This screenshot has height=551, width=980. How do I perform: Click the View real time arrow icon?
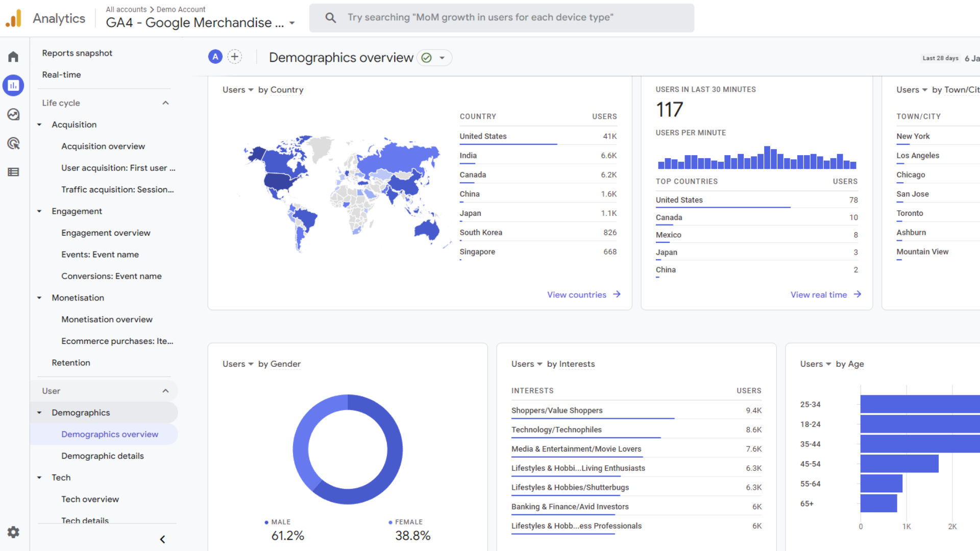pyautogui.click(x=857, y=294)
